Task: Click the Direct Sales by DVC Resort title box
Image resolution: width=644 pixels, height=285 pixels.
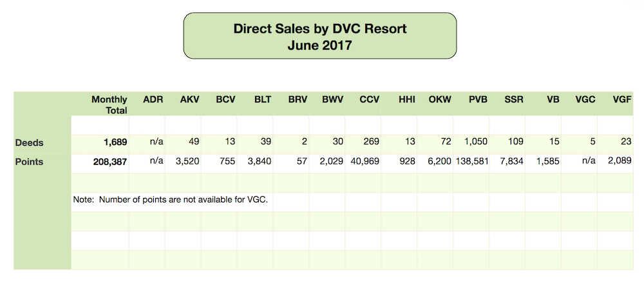Action: tap(320, 35)
